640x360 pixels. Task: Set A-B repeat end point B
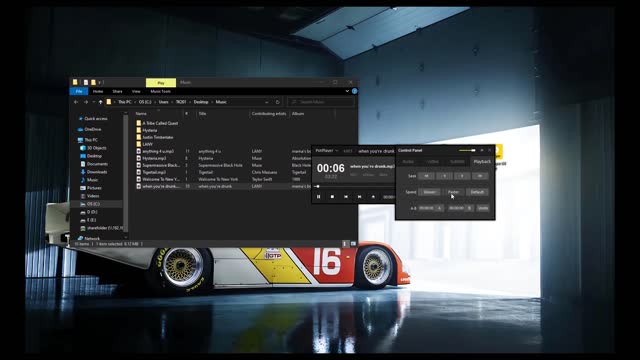pos(469,208)
